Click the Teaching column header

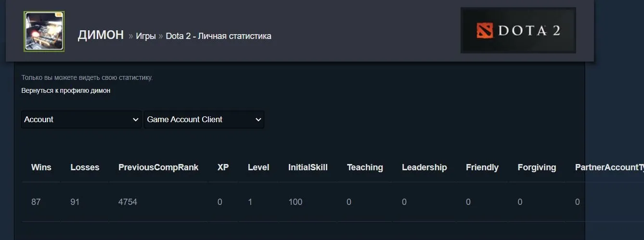click(x=365, y=167)
